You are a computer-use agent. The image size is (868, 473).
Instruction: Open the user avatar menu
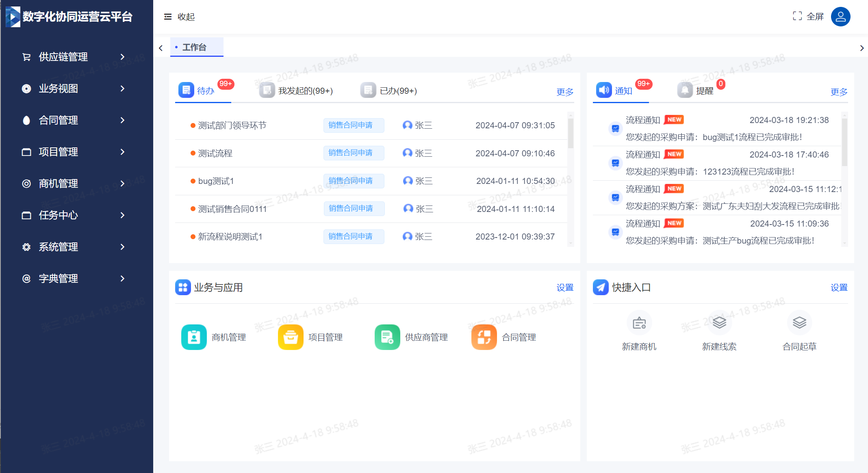coord(841,17)
